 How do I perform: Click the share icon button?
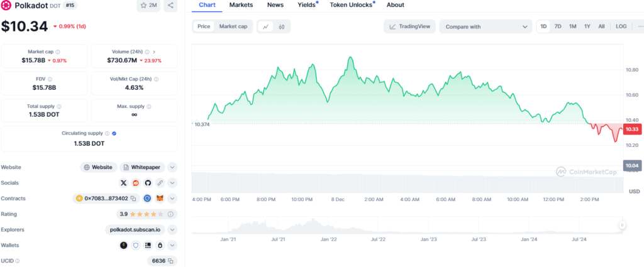[170, 5]
